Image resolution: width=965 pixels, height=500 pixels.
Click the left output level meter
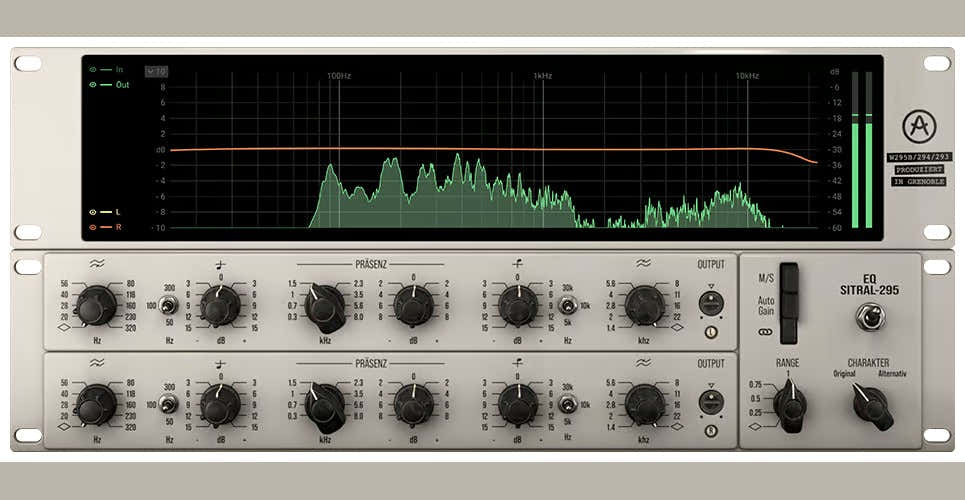click(855, 150)
